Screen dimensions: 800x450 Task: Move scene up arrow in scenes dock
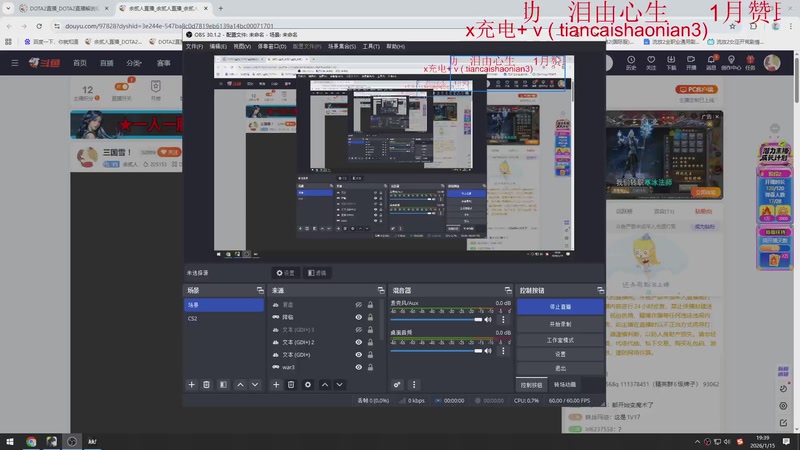click(x=240, y=385)
